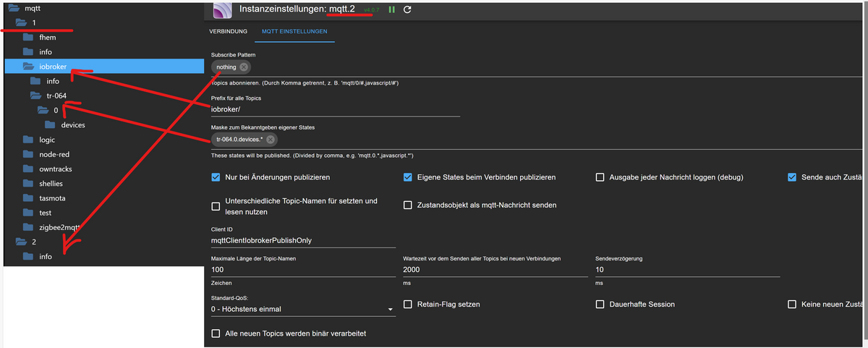Screen dimensions: 868x348
Task: Click the 'These states will be published' hint text
Action: (312, 156)
